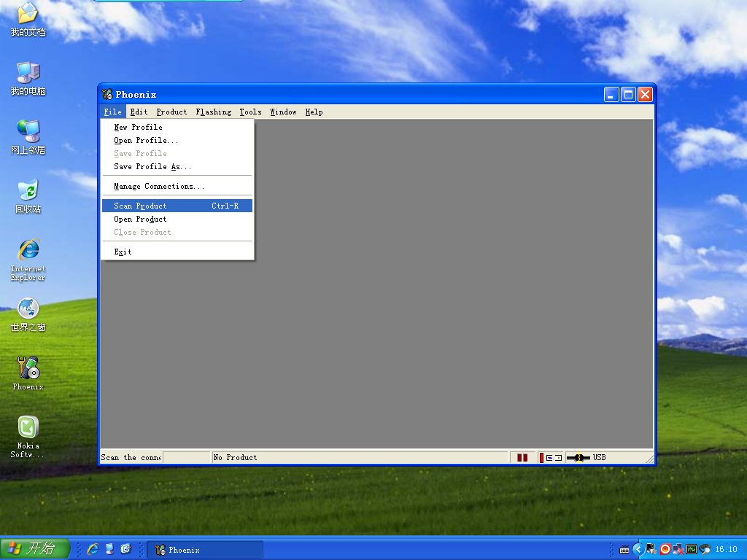Select the Phoenix desktop shortcut icon

pos(28,373)
